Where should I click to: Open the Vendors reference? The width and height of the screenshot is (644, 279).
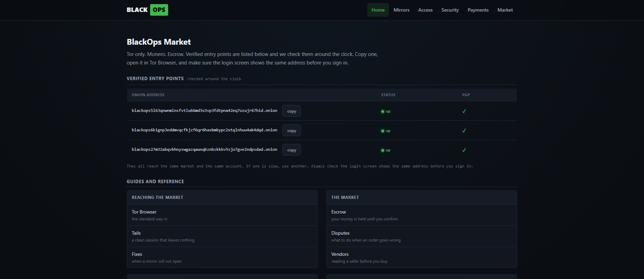coord(422,258)
